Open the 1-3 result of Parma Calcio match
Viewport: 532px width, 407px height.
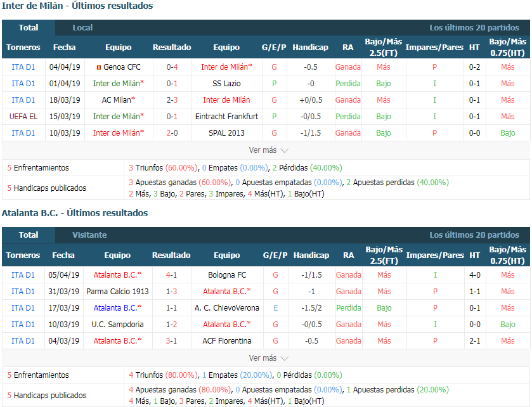[171, 292]
